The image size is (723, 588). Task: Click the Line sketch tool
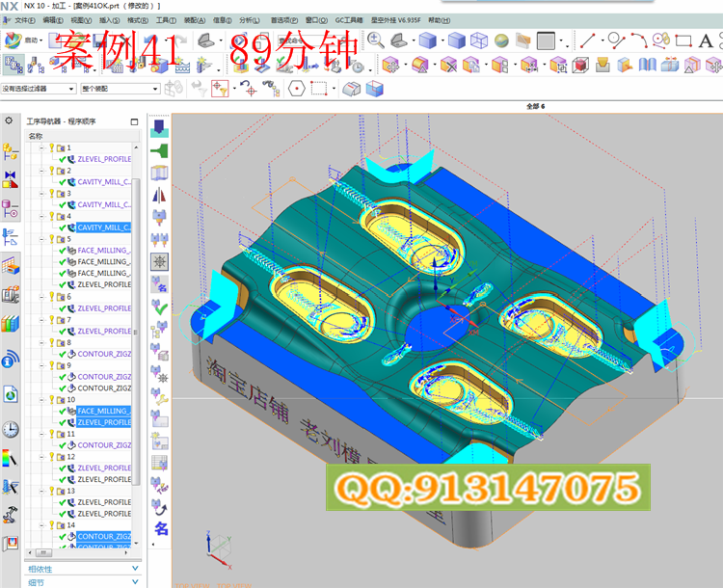click(x=587, y=40)
